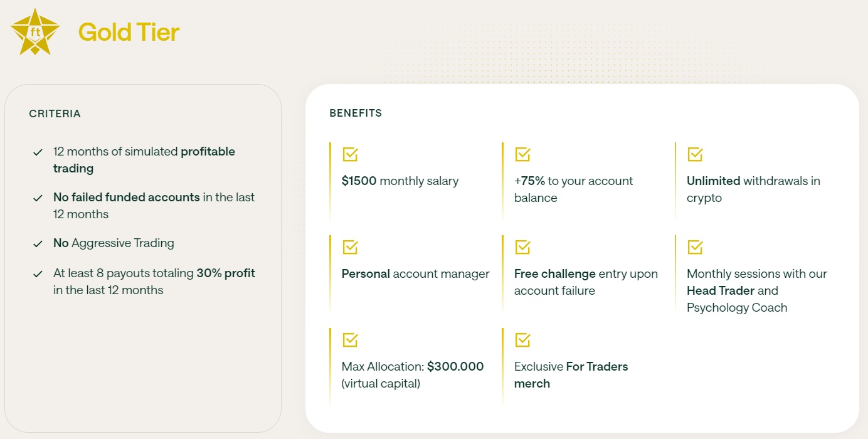The height and width of the screenshot is (439, 868).
Task: Click the BENEFITS section label
Action: click(356, 113)
